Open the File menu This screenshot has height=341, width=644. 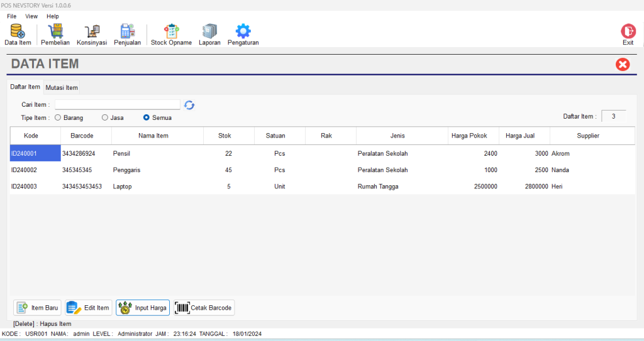click(x=12, y=16)
